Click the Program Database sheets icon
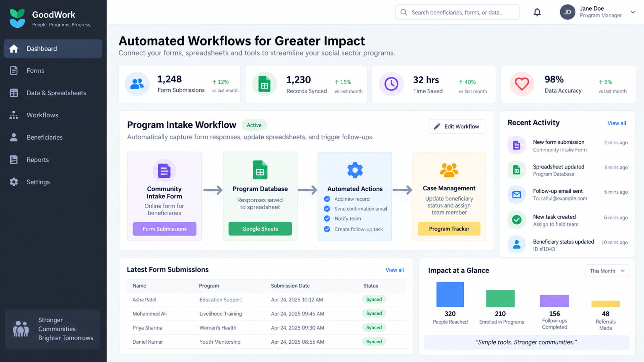 click(x=260, y=170)
